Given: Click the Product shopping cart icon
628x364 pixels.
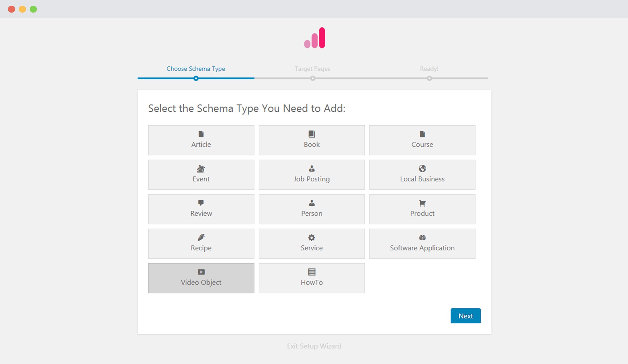Looking at the screenshot, I should pyautogui.click(x=422, y=203).
